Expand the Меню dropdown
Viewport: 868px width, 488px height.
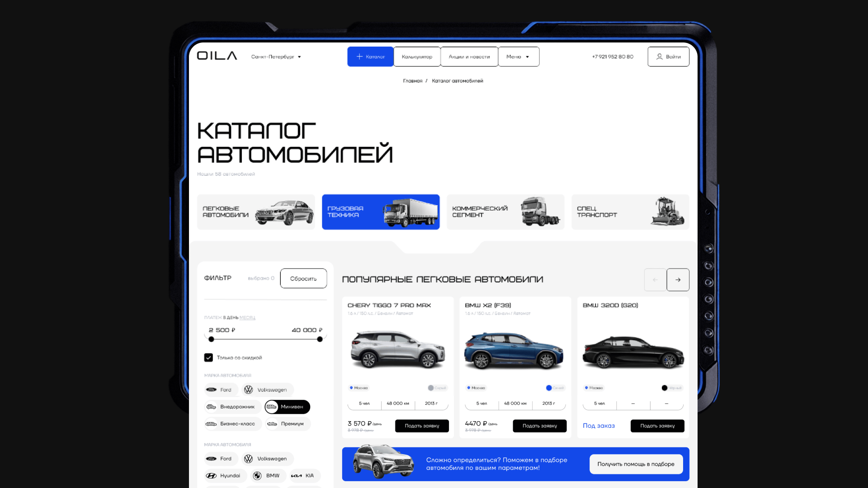coord(519,56)
